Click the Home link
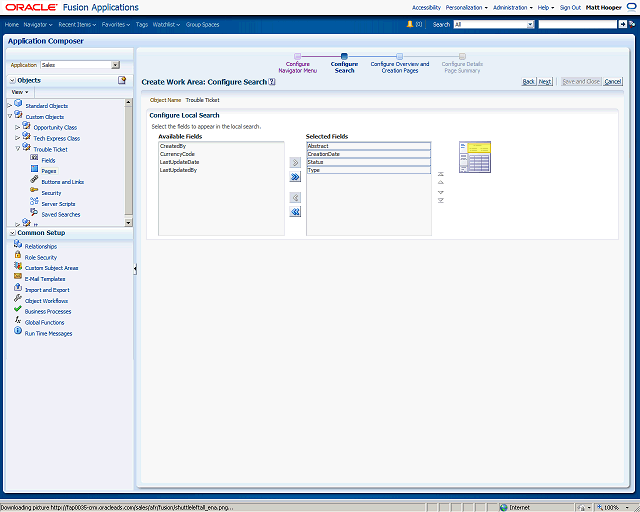The image size is (640, 512). point(12,24)
